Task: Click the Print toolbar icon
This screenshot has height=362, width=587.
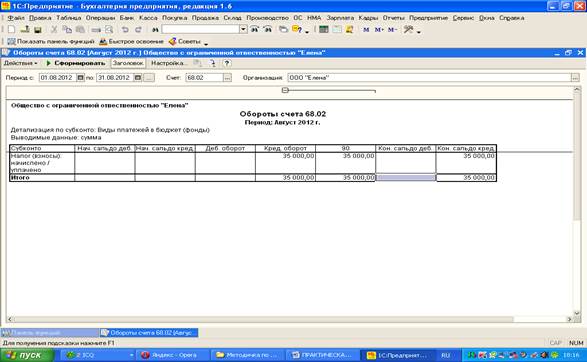Action: tap(96, 30)
